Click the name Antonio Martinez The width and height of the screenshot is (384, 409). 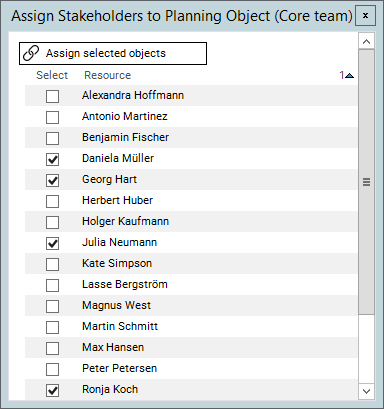click(x=125, y=116)
